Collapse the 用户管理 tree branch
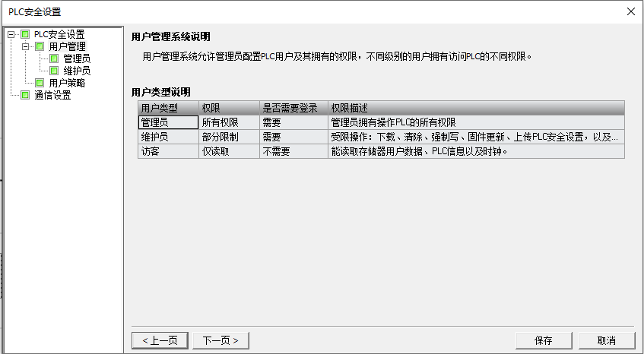This screenshot has width=644, height=354. point(26,46)
